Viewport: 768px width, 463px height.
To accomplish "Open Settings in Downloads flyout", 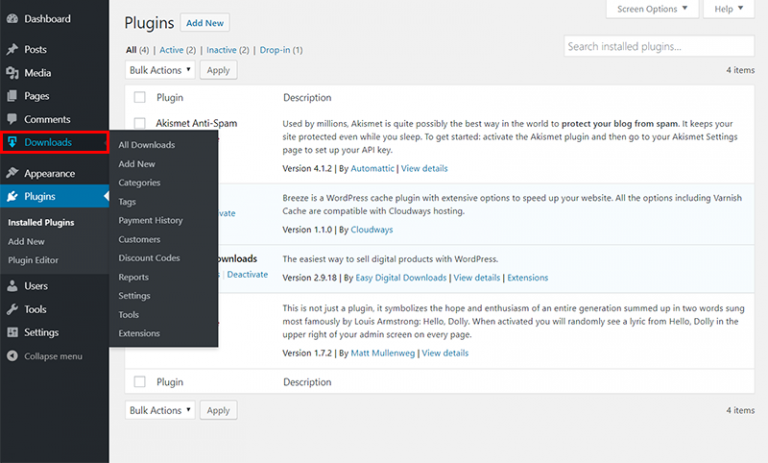I will tap(134, 295).
